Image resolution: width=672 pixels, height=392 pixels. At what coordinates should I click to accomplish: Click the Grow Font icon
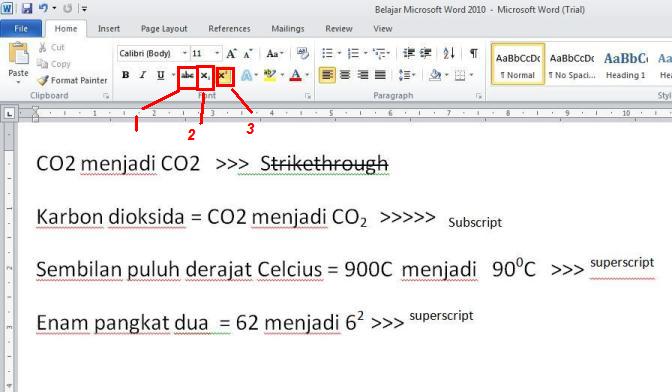click(x=231, y=54)
